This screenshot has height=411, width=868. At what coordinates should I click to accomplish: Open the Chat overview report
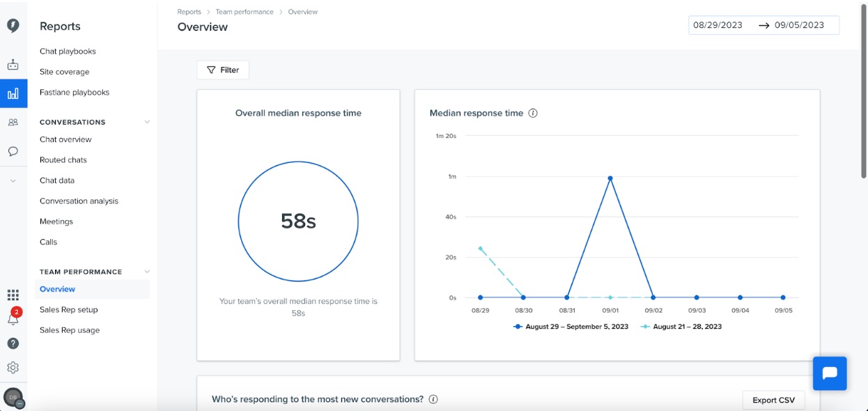[65, 139]
